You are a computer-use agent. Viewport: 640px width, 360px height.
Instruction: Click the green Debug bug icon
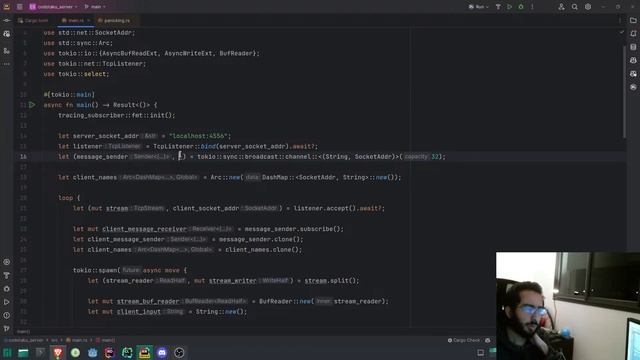point(521,7)
